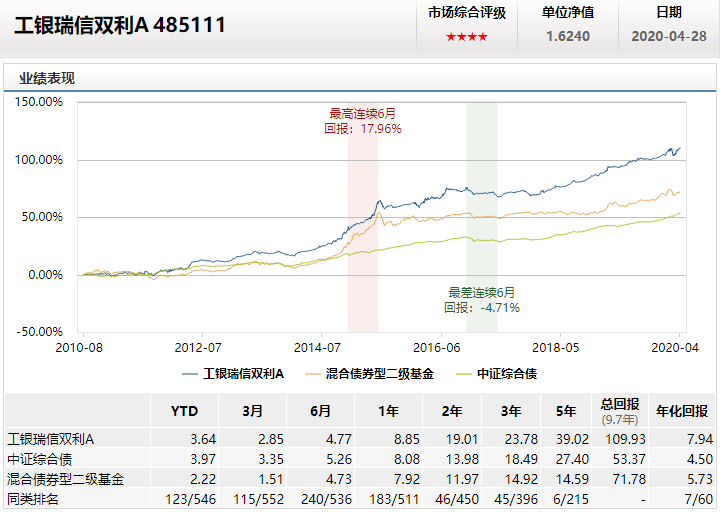Click the 1年 column header
This screenshot has width=722, height=512.
[x=389, y=411]
